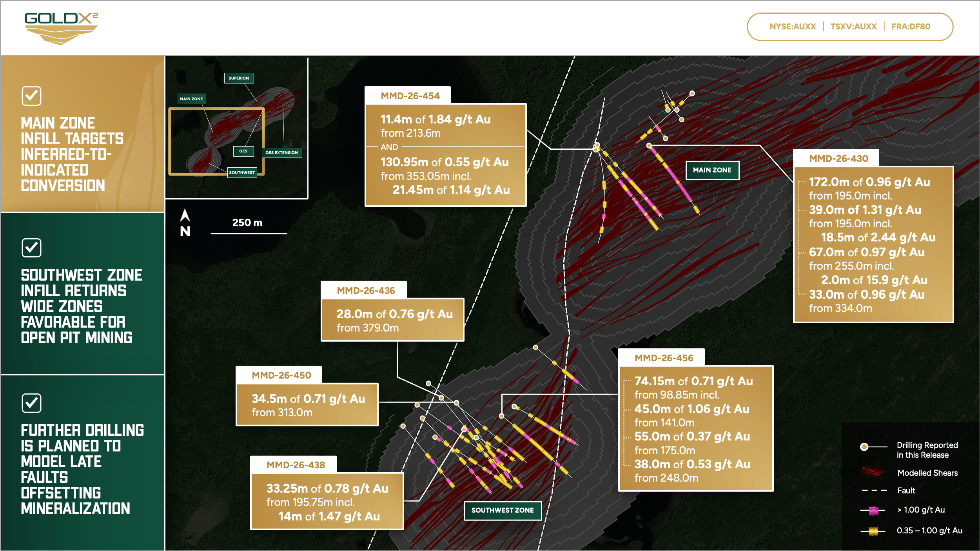Select the FRA:DF80 ticker
This screenshot has width=980, height=551.
(x=911, y=27)
